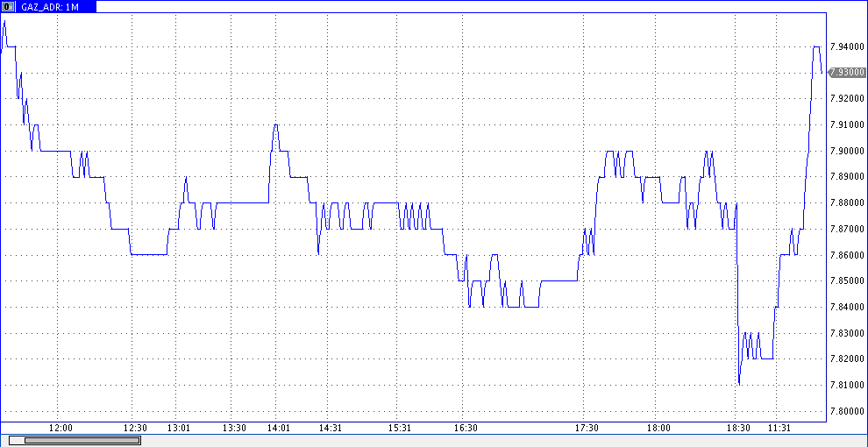Viewport: 868px width, 447px height.
Task: Click the current price marker 7.93000
Action: click(848, 73)
